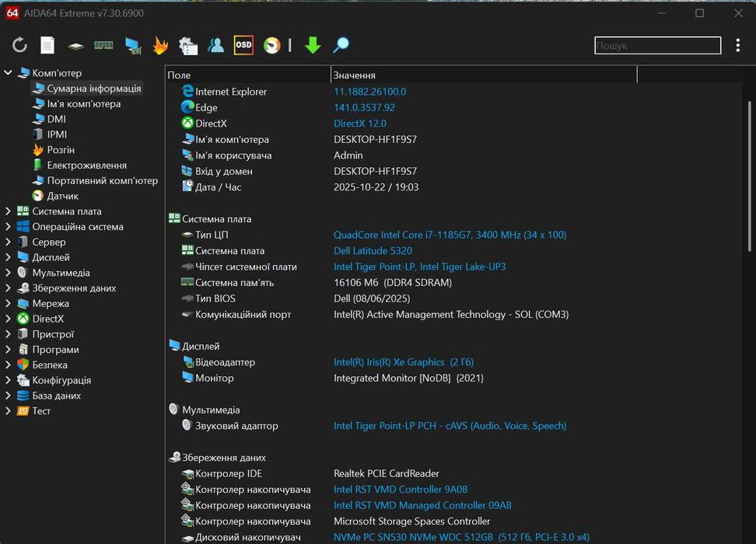Launch the system stability test flame icon
Screen dimensions: 756x544
click(160, 46)
